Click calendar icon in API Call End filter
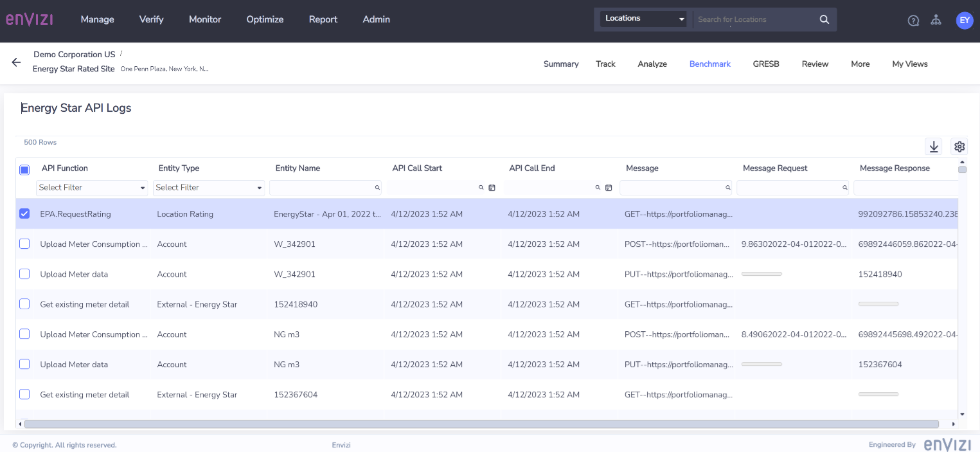Image resolution: width=980 pixels, height=452 pixels. click(609, 188)
